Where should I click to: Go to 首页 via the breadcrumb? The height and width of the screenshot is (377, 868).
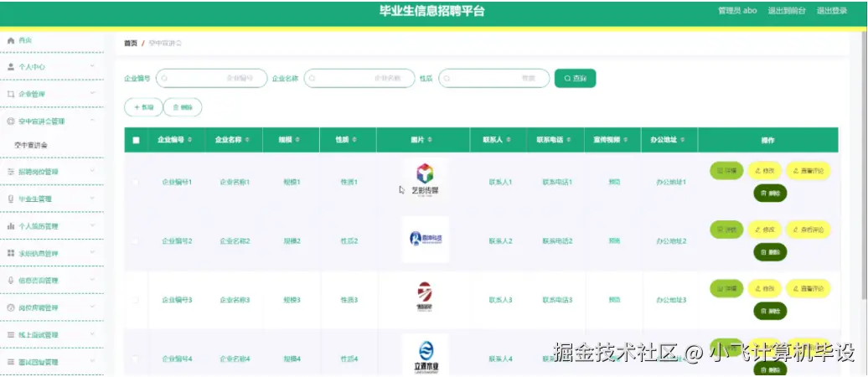[x=131, y=44]
